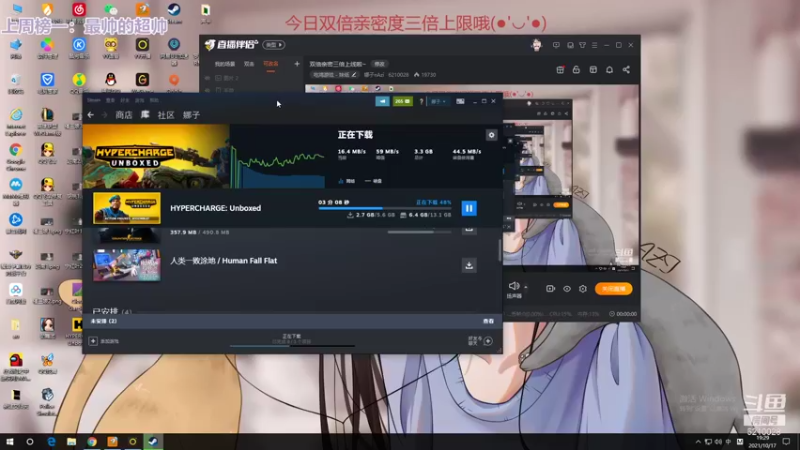Click the share icon in 直播伴侣
The image size is (800, 450).
point(626,70)
